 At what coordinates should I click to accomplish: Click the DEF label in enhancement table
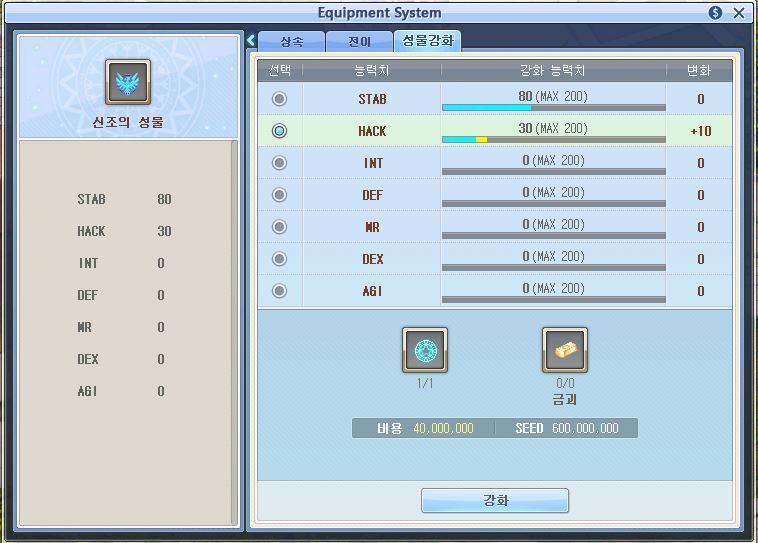pos(372,195)
